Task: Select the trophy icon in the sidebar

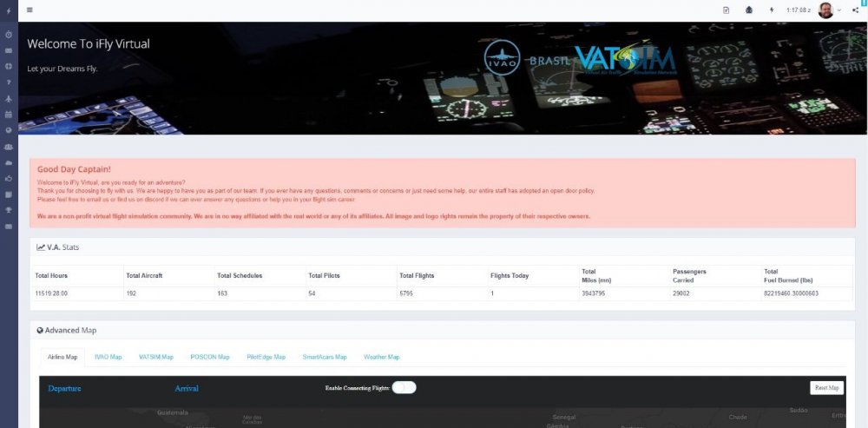Action: coord(8,210)
